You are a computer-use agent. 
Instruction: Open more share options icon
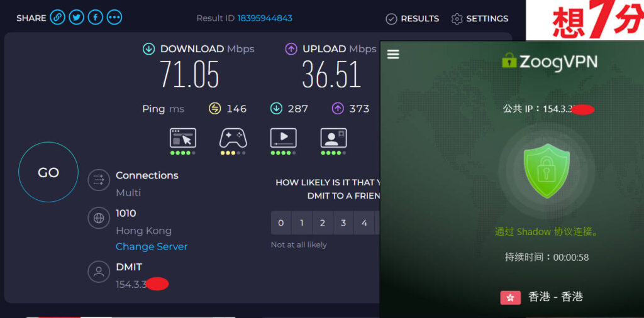114,18
